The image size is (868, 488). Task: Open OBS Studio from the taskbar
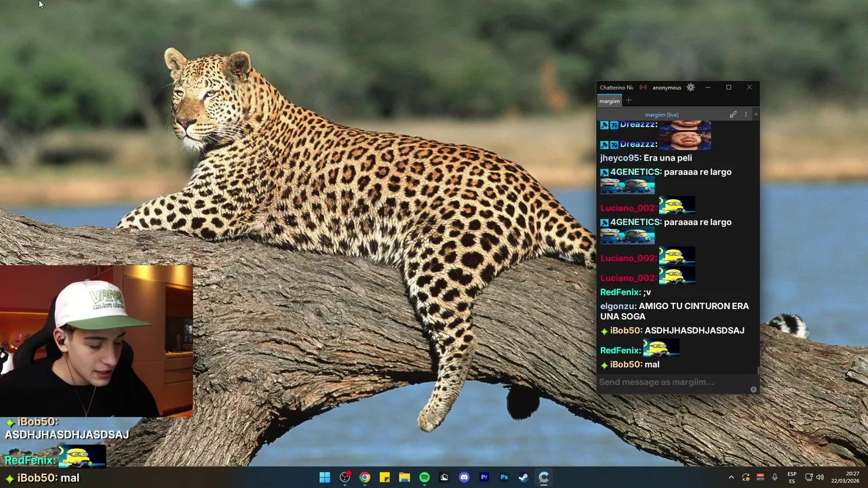[x=344, y=478]
